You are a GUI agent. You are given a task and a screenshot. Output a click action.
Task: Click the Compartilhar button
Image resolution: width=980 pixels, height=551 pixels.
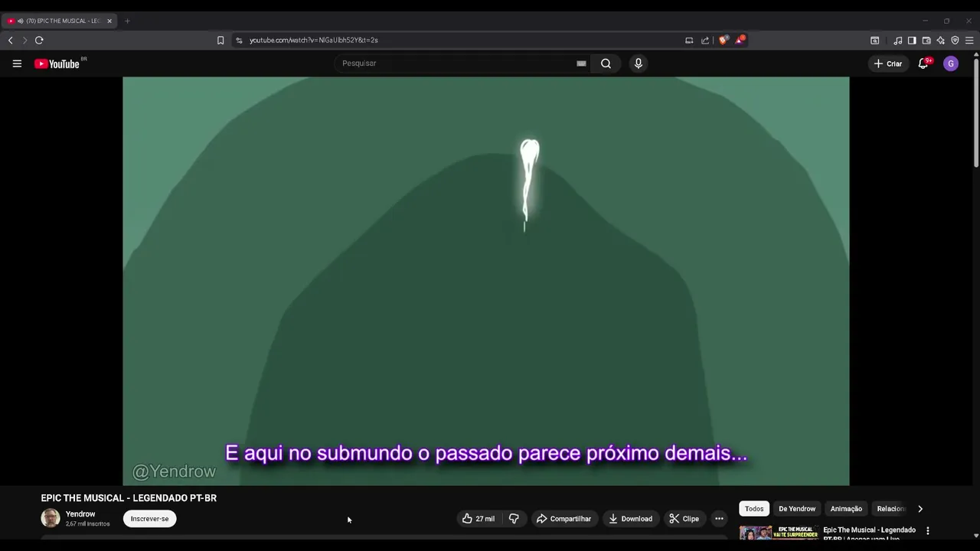coord(563,519)
